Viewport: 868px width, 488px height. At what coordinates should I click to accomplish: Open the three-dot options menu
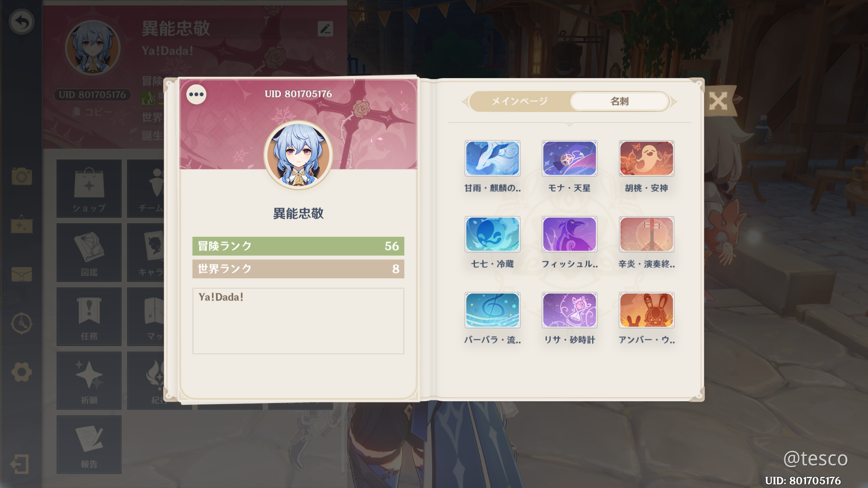click(196, 94)
